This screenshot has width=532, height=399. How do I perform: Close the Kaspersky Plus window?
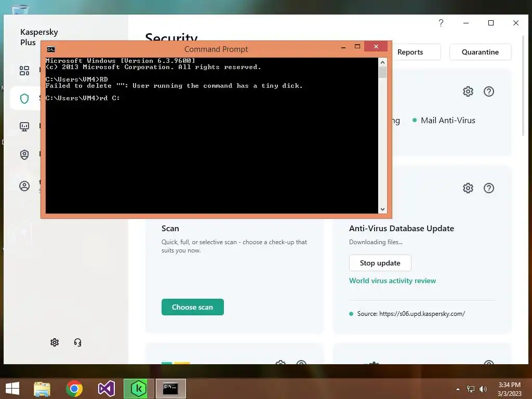516,23
